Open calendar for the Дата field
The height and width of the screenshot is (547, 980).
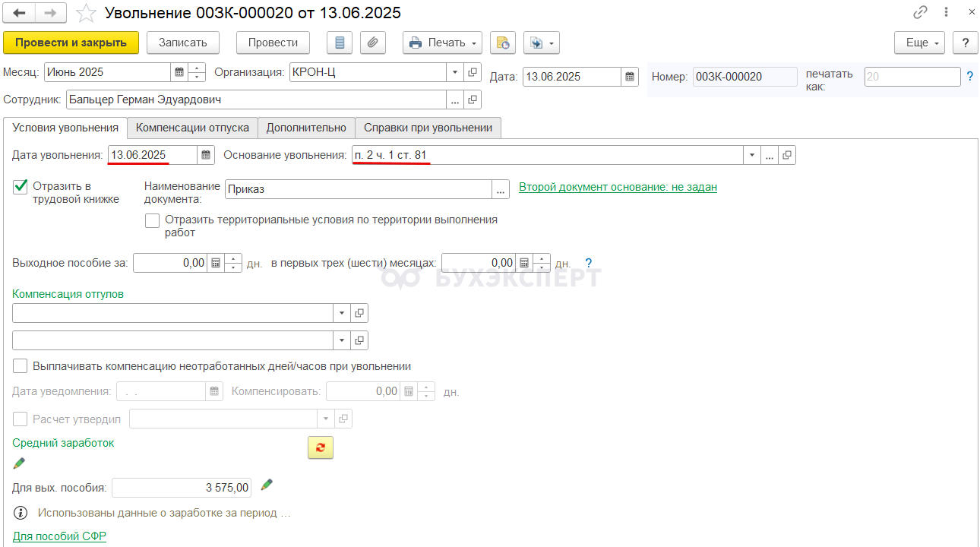pyautogui.click(x=631, y=77)
